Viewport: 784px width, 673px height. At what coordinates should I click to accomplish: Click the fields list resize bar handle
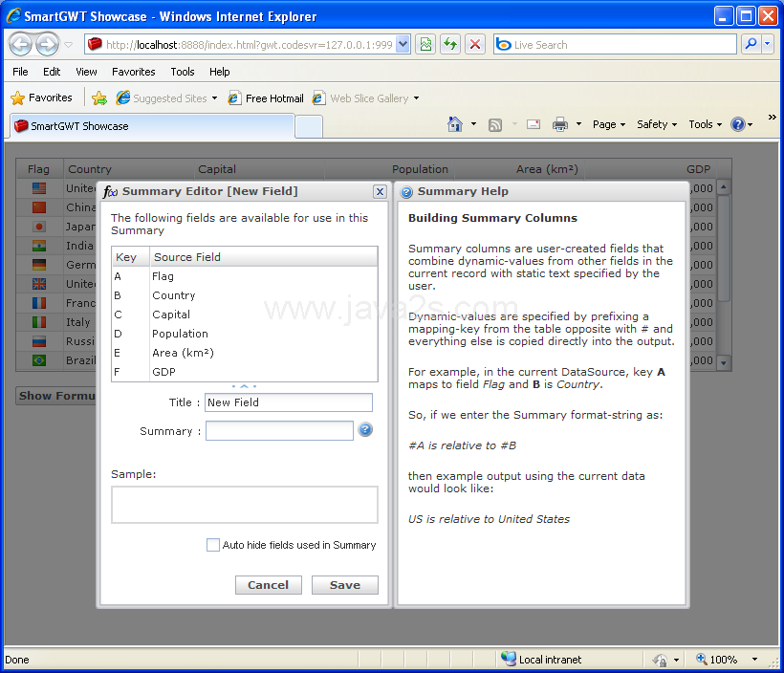point(244,386)
